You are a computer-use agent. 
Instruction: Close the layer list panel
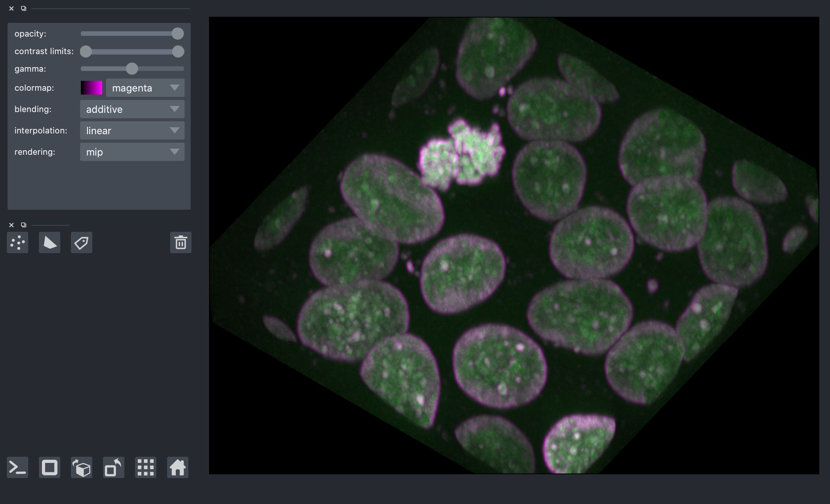coord(11,225)
